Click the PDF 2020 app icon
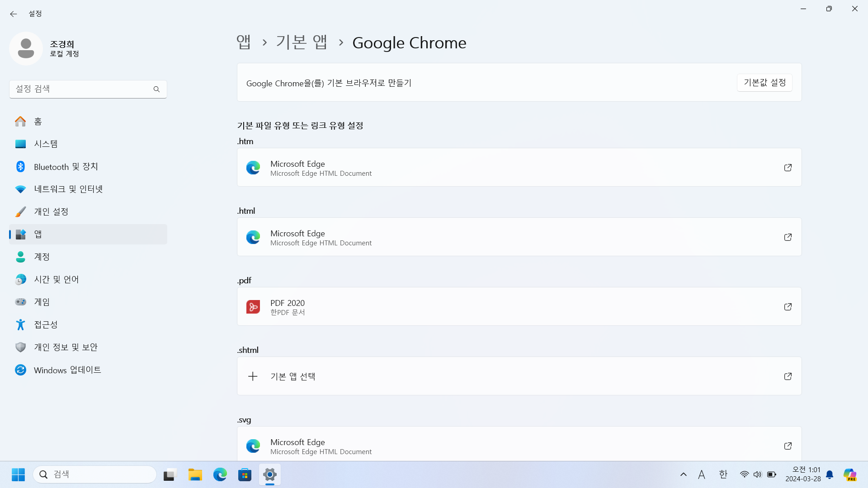This screenshot has height=488, width=868. point(253,307)
